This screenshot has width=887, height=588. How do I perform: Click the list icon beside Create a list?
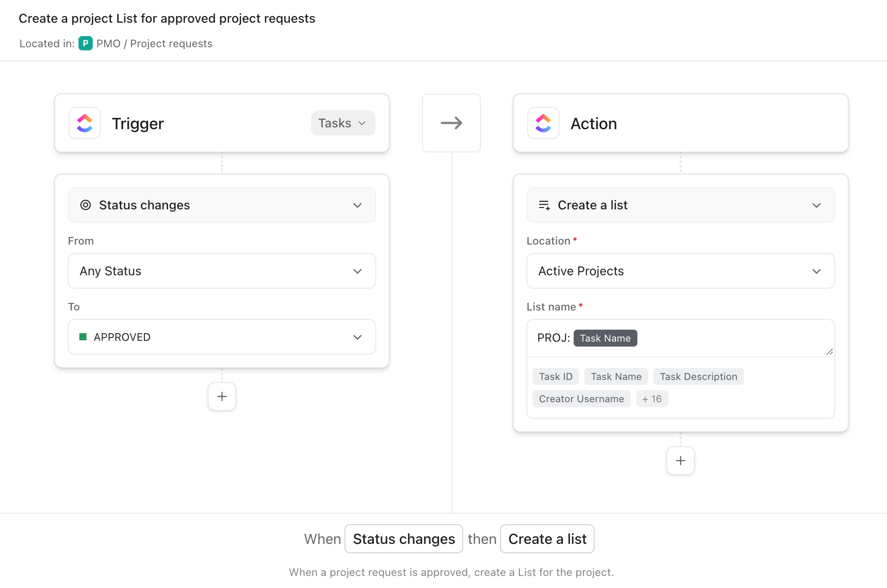pyautogui.click(x=544, y=205)
